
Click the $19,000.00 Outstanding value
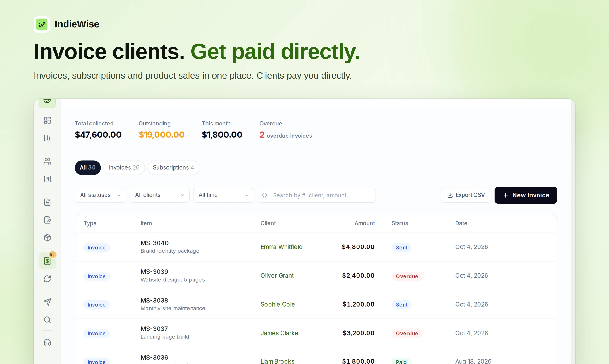pyautogui.click(x=161, y=135)
